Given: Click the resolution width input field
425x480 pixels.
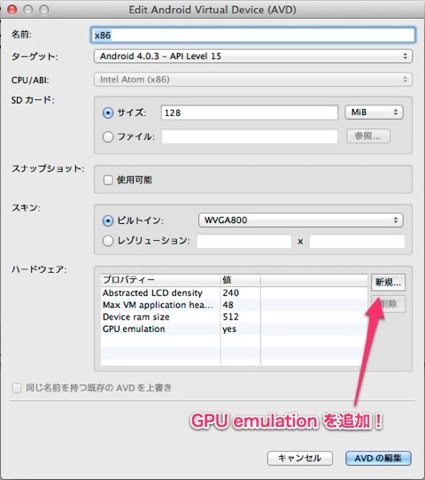Looking at the screenshot, I should coord(244,241).
